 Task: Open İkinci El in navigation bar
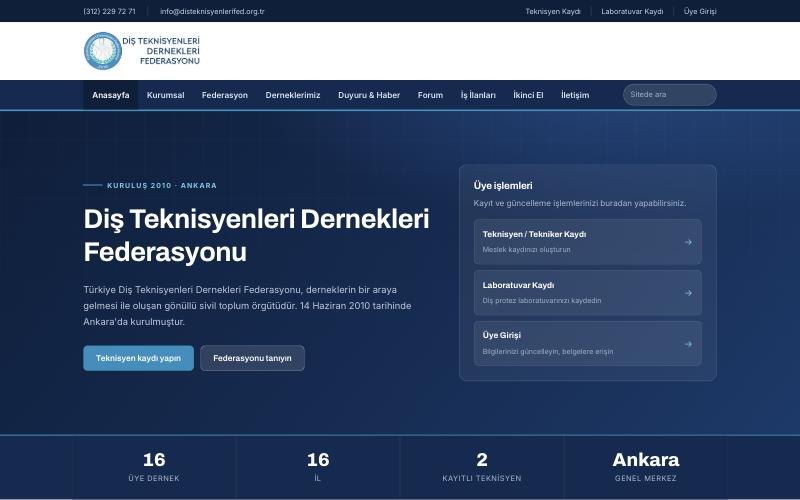[528, 95]
